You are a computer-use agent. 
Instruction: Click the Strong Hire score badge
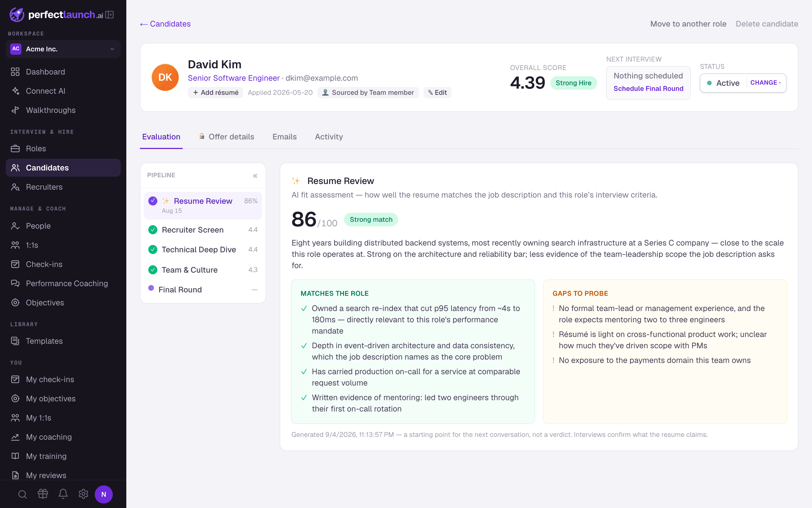coord(573,83)
